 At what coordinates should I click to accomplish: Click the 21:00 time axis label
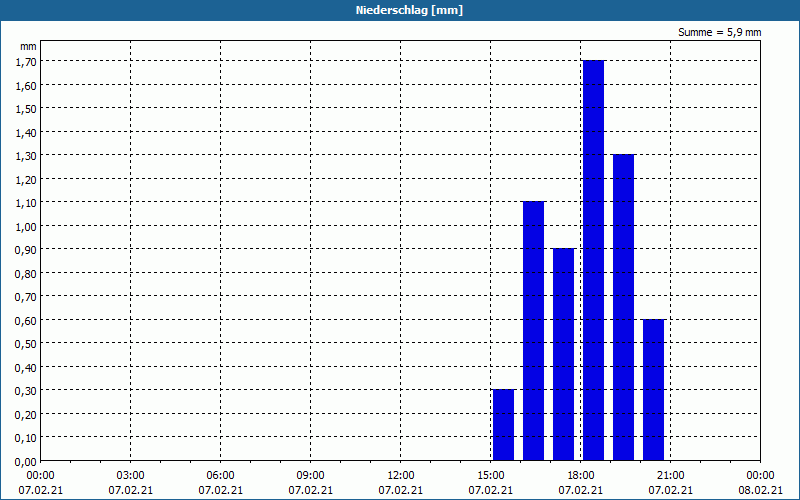(670, 476)
